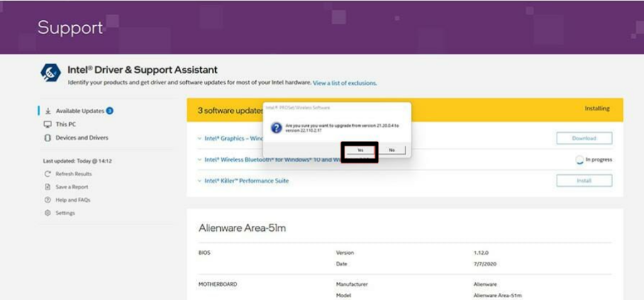Click the Intel Wireless Bluetooth update title
The height and width of the screenshot is (300, 644).
(x=273, y=160)
